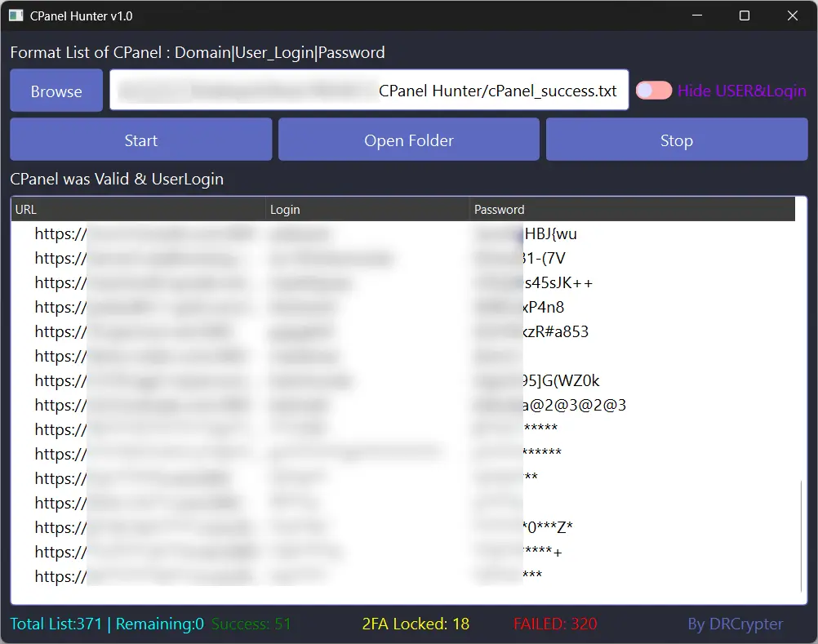Select the last row in the results list

tap(245, 575)
